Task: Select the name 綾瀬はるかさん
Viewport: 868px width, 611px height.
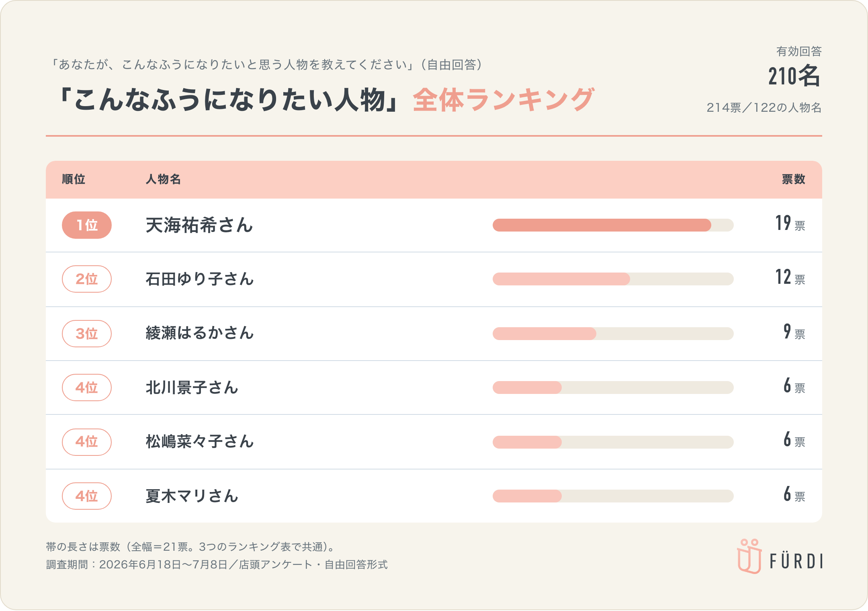Action: coord(200,333)
